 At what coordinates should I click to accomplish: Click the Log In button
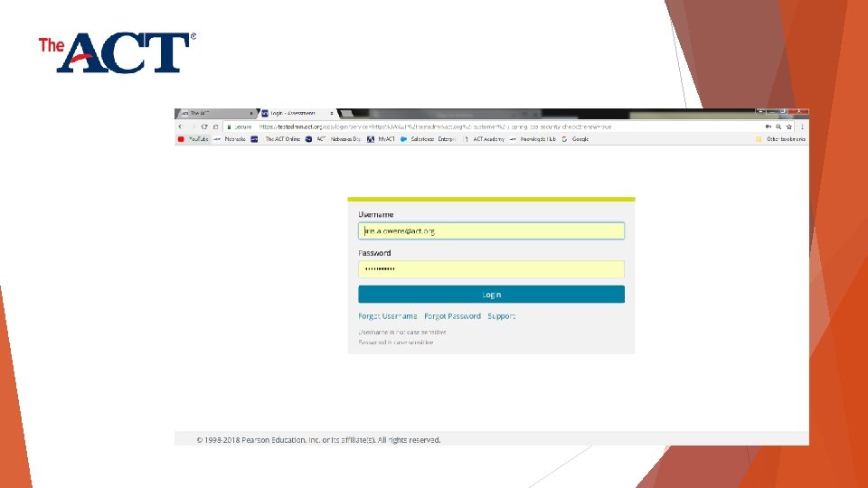pyautogui.click(x=491, y=295)
